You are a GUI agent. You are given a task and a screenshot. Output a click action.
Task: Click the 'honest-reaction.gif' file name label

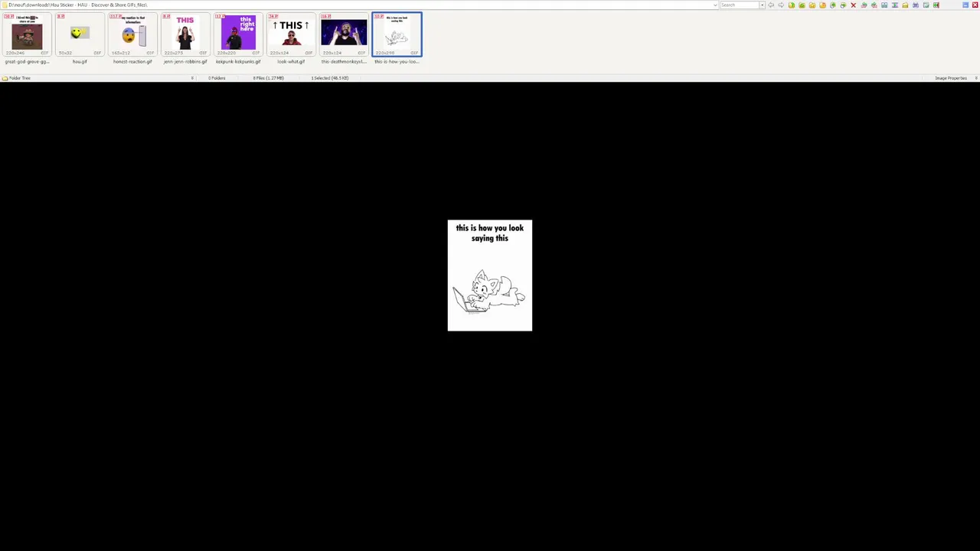click(132, 62)
